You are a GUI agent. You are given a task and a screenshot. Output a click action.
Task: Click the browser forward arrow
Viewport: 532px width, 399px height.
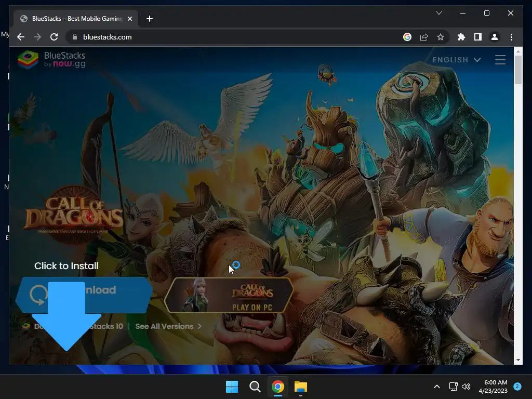tap(37, 37)
